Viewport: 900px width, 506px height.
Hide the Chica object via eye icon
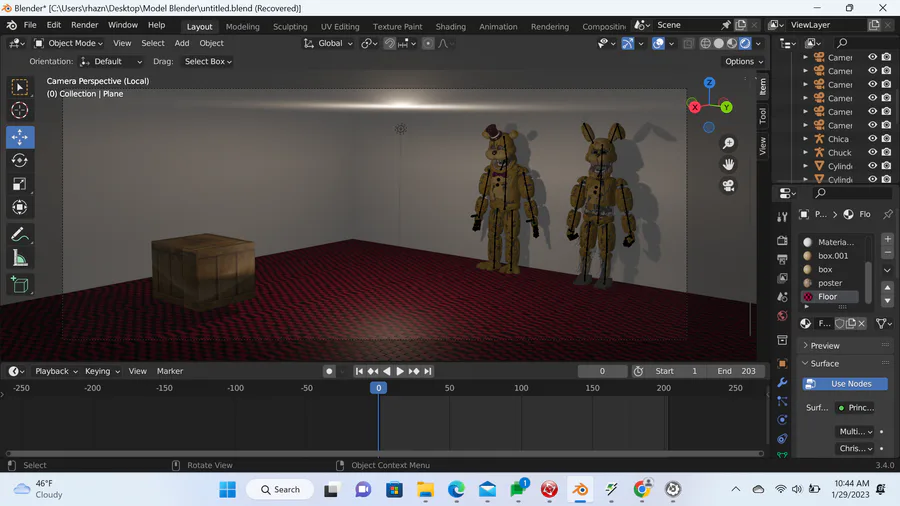pos(872,139)
